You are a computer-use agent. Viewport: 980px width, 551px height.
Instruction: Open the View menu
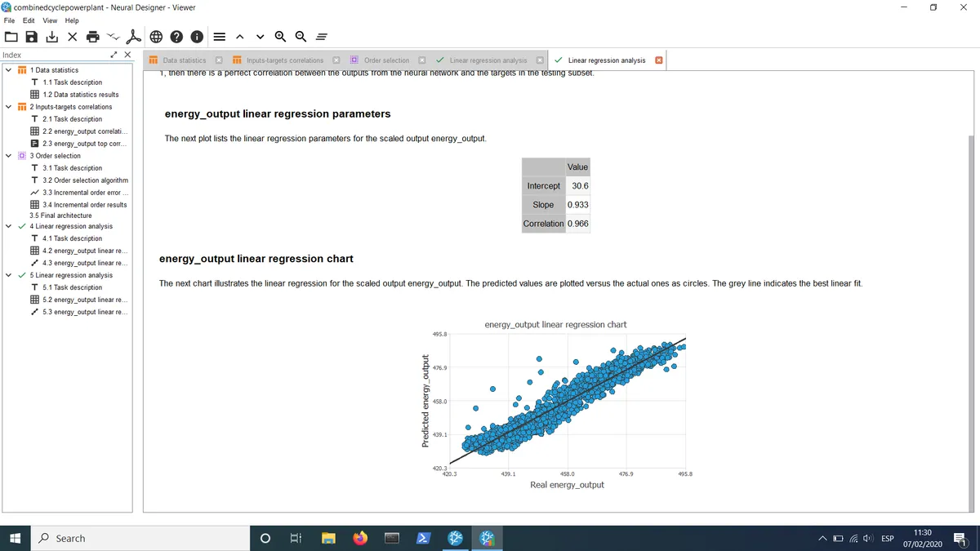(x=50, y=20)
